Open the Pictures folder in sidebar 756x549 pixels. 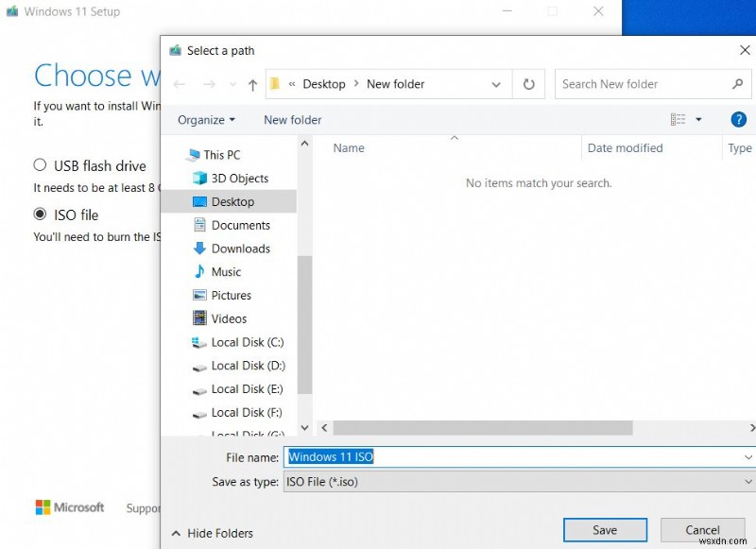(232, 295)
